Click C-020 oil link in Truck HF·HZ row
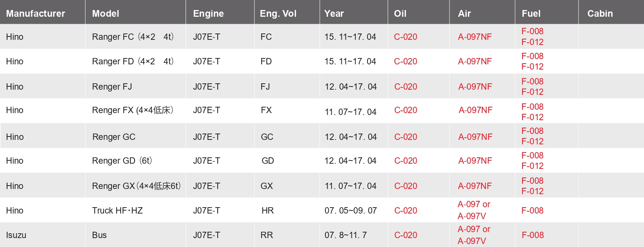 coord(406,211)
